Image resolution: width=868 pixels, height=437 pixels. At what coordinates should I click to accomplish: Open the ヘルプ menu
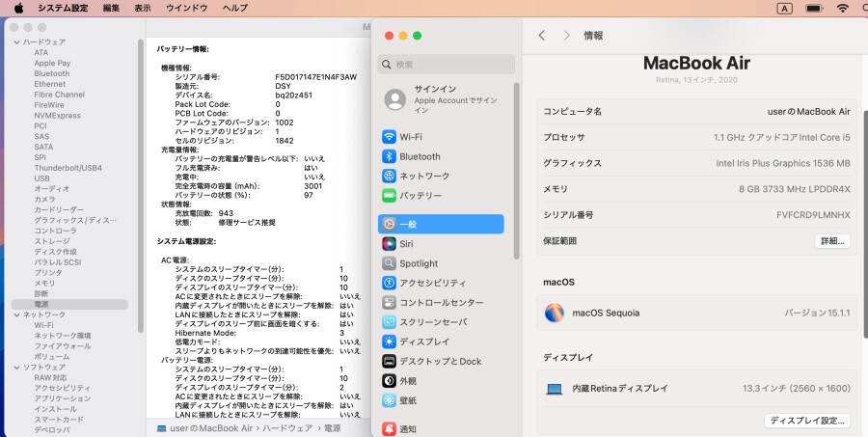[x=235, y=8]
